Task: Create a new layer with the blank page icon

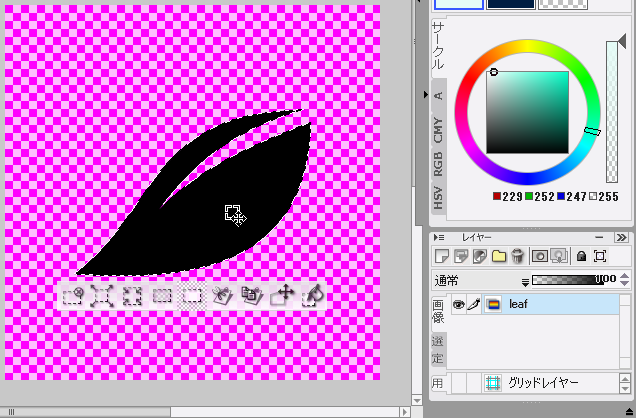Action: [442, 257]
